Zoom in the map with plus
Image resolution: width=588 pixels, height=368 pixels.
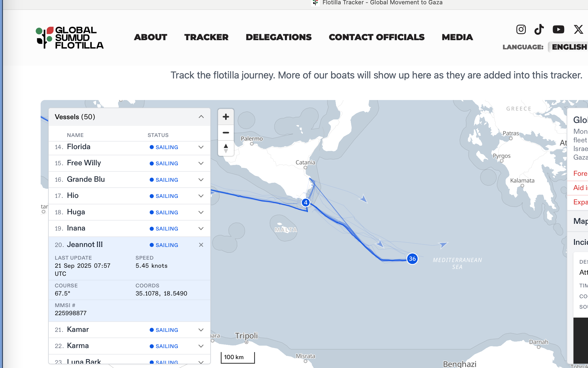(226, 117)
